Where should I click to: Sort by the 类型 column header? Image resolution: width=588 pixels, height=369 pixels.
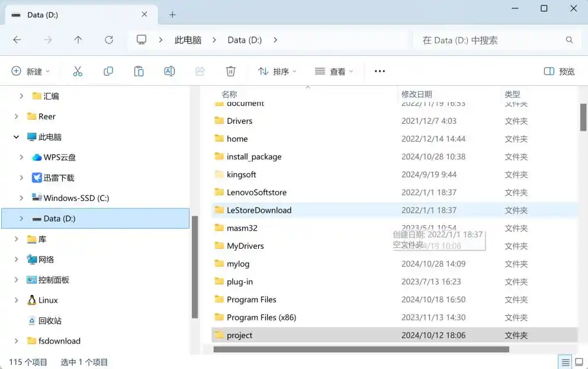point(512,94)
